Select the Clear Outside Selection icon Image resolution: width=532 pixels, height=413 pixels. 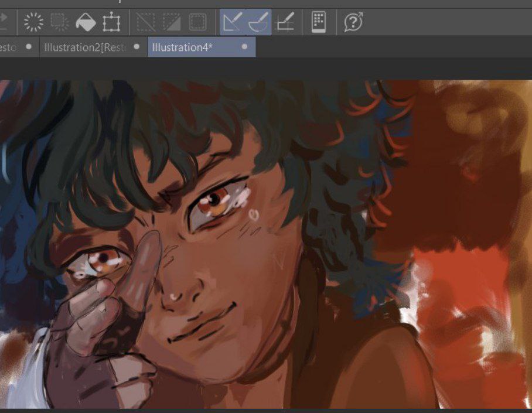click(60, 23)
